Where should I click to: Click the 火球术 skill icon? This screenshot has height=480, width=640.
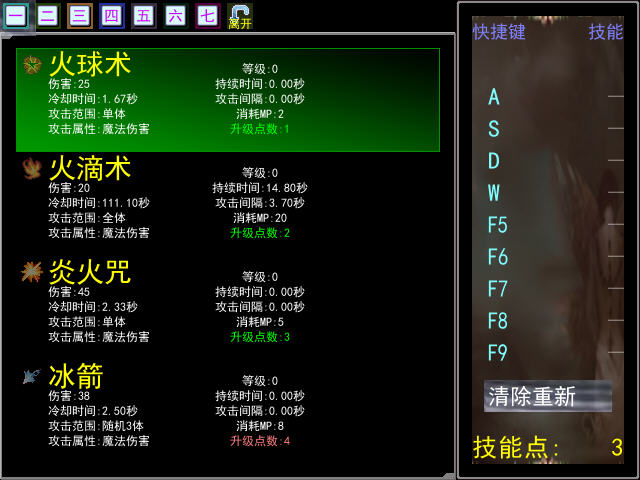pos(32,65)
